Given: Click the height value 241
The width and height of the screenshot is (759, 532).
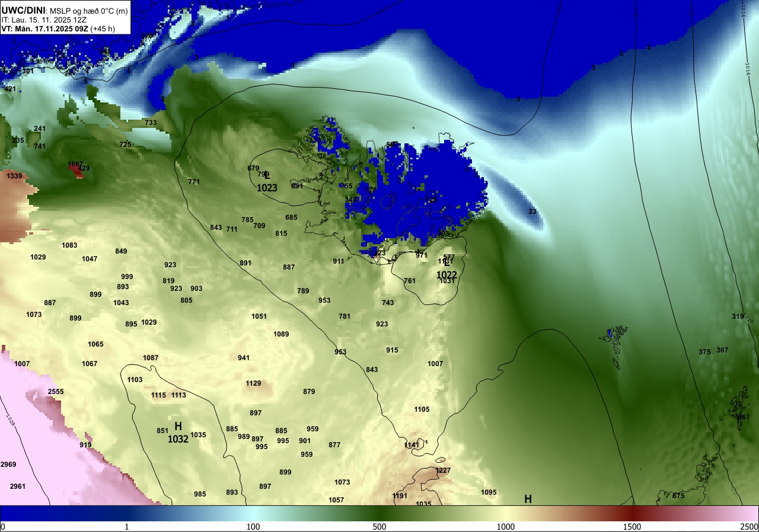Looking at the screenshot, I should (40, 129).
